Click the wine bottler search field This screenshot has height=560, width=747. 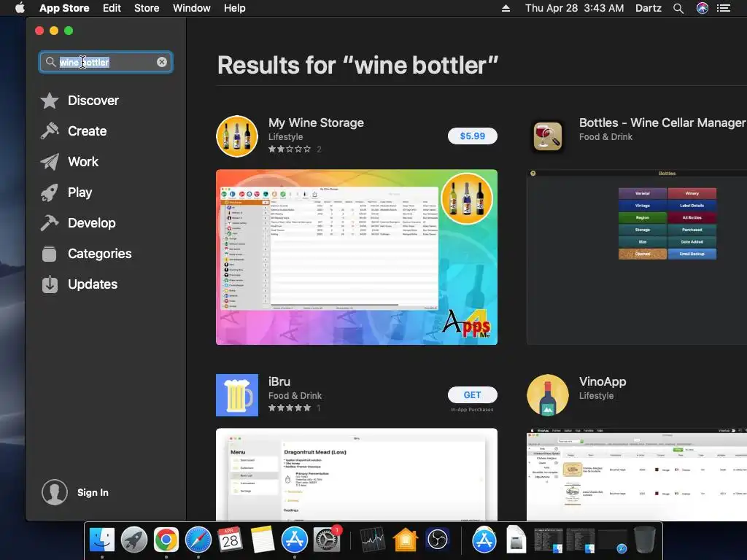tap(106, 62)
